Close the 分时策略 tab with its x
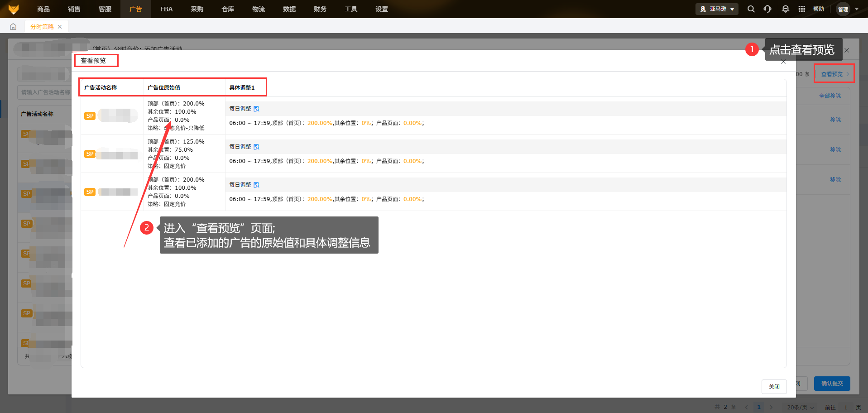The image size is (868, 413). click(x=60, y=27)
